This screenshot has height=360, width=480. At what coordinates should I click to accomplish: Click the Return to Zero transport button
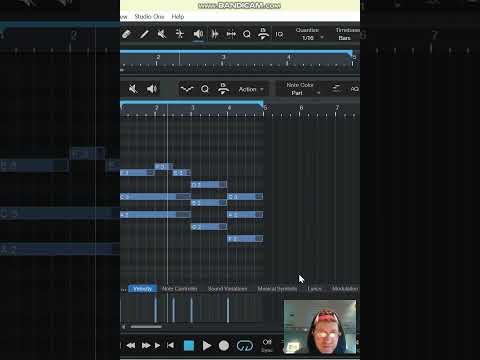[x=170, y=345]
